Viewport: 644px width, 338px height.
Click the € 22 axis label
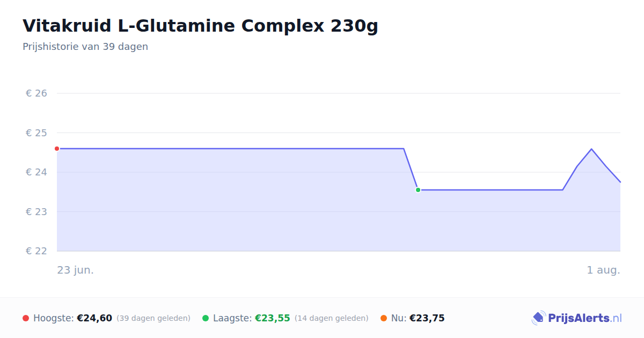[36, 251]
